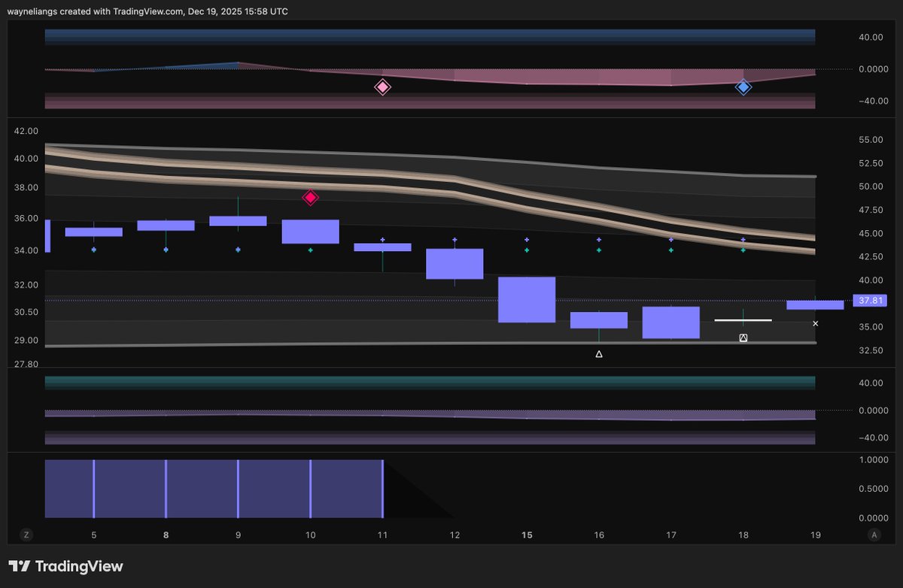
Task: Click the white X marker near Dec 19
Action: tap(816, 323)
